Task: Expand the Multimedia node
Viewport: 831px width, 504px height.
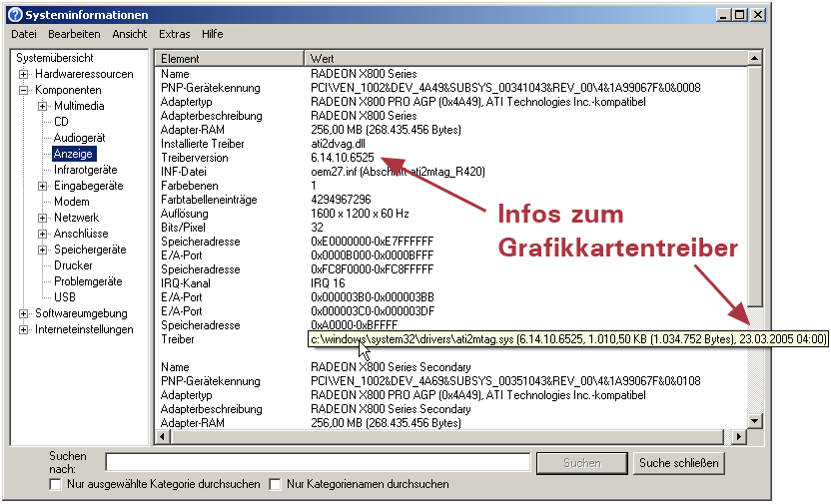Action: coord(42,106)
